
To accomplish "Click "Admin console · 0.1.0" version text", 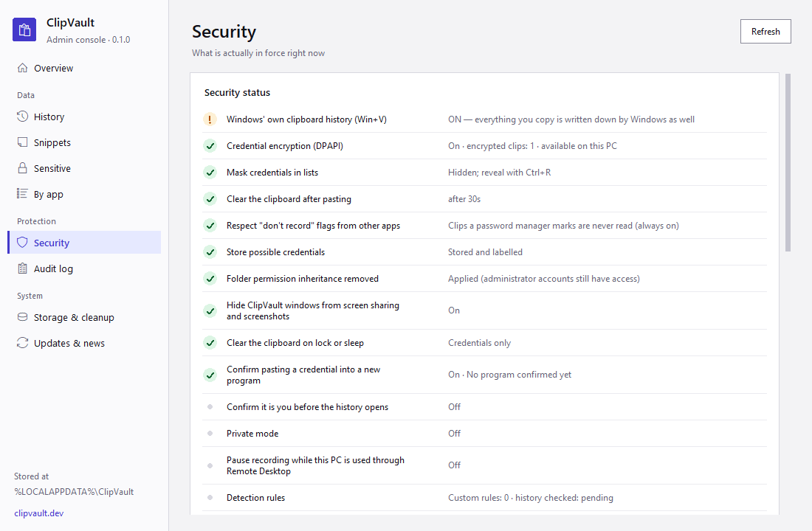I will [88, 40].
